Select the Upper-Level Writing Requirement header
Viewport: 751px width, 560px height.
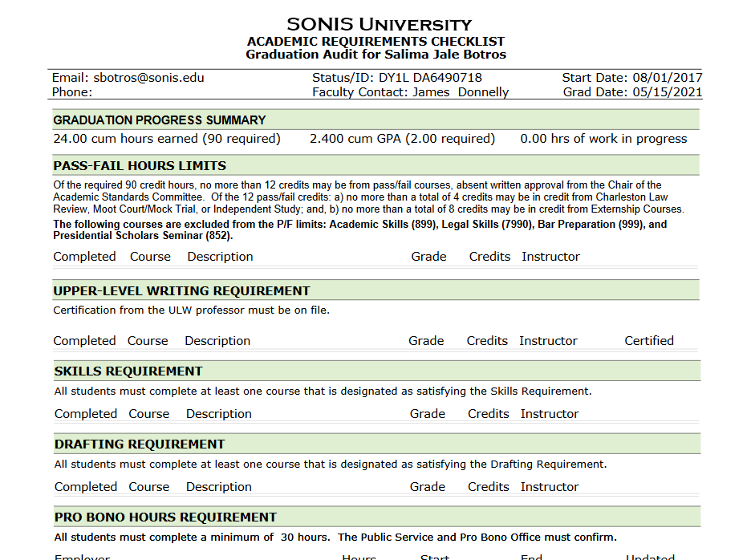coord(181,291)
